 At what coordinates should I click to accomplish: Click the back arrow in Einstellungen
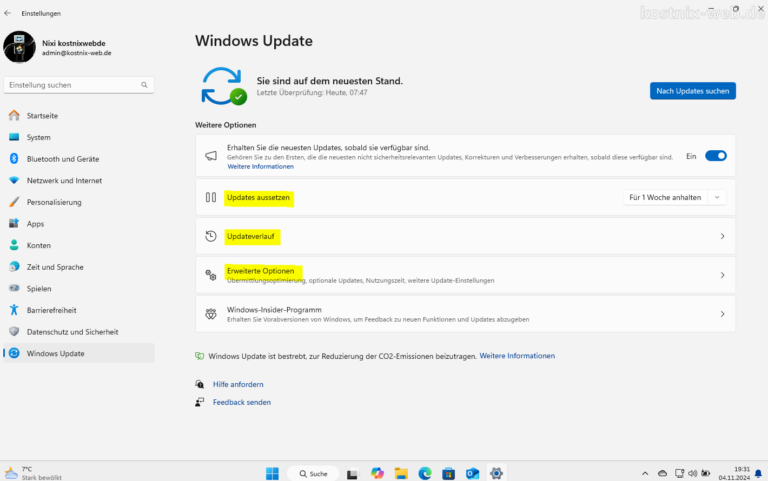(7, 13)
